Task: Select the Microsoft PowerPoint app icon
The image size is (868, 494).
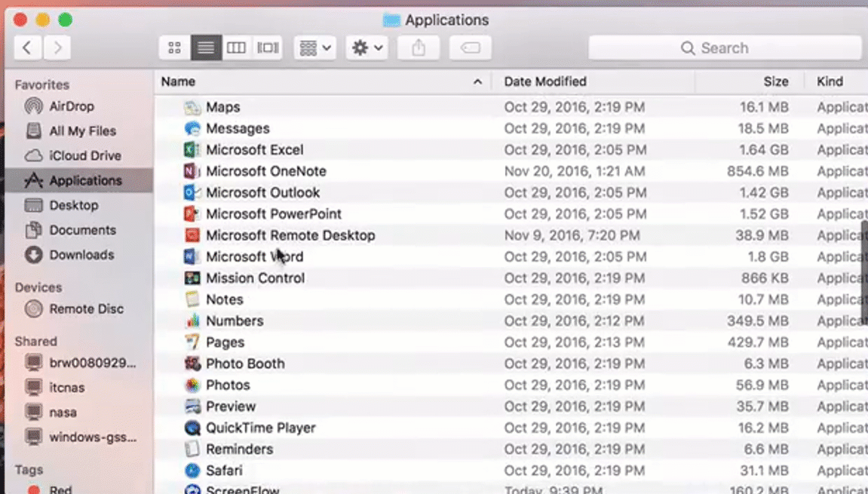Action: [x=192, y=214]
